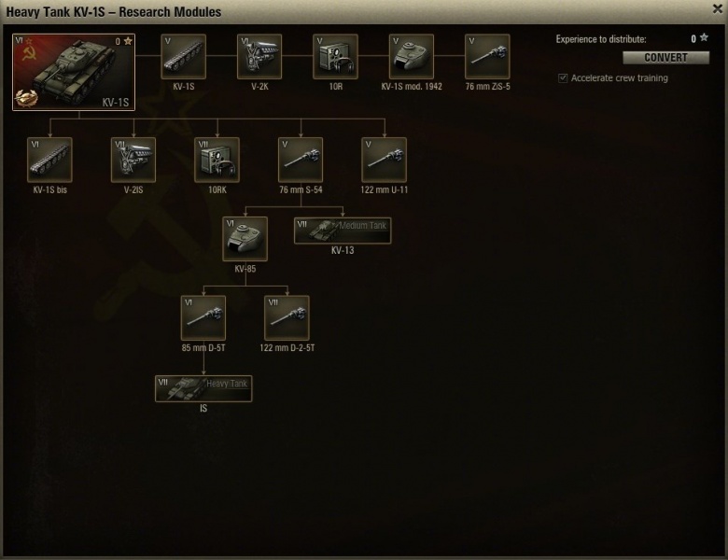Click the 76 mm ZiS-5 label text
728x560 pixels.
[487, 87]
